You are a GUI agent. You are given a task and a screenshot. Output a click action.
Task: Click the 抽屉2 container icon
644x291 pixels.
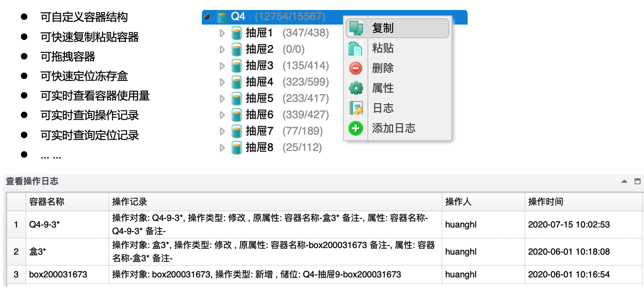pyautogui.click(x=236, y=49)
